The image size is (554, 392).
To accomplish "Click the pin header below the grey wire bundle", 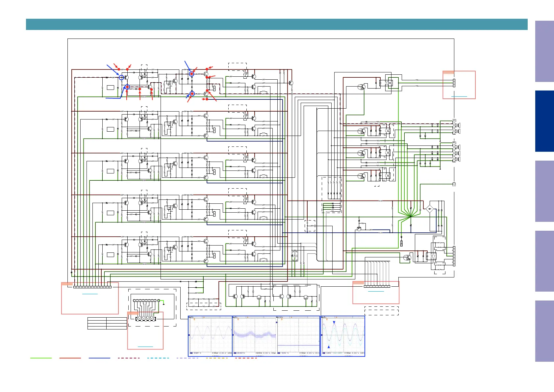I will 377,286.
